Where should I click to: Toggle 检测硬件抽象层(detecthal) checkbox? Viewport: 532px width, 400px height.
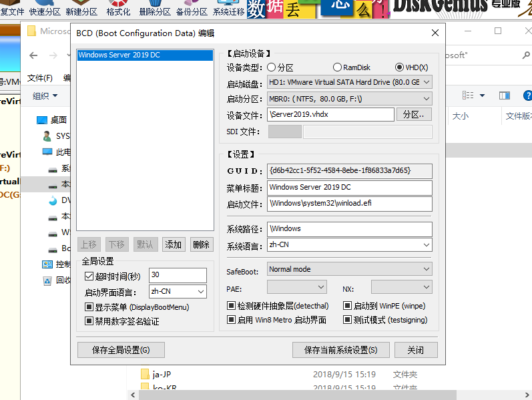point(231,306)
